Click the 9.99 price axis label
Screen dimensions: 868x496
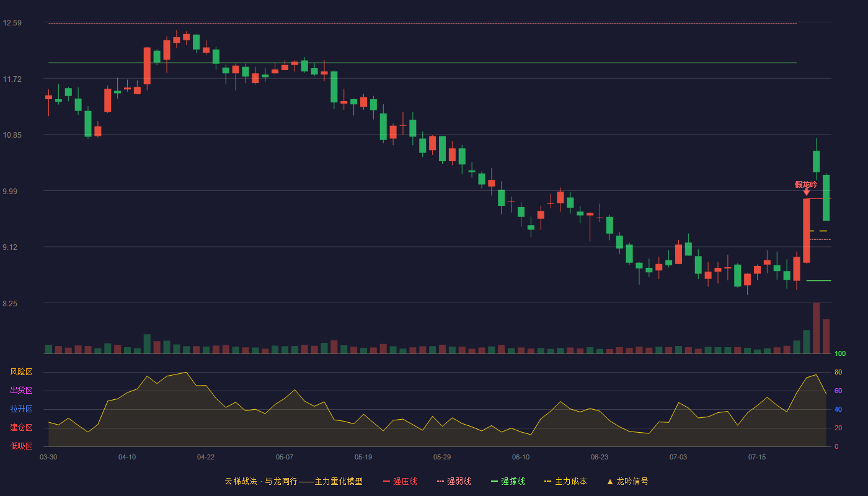point(10,192)
